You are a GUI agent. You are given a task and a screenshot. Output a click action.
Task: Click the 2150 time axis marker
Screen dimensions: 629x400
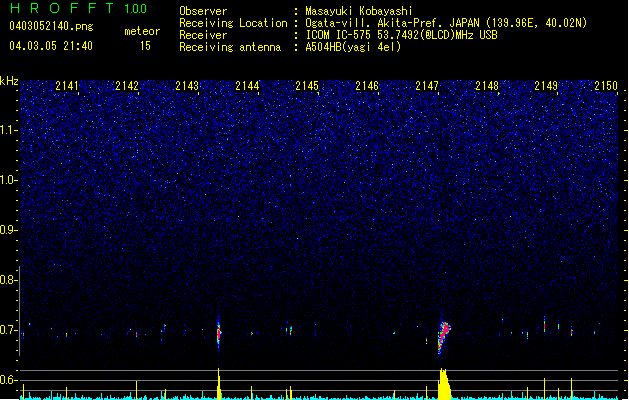606,85
